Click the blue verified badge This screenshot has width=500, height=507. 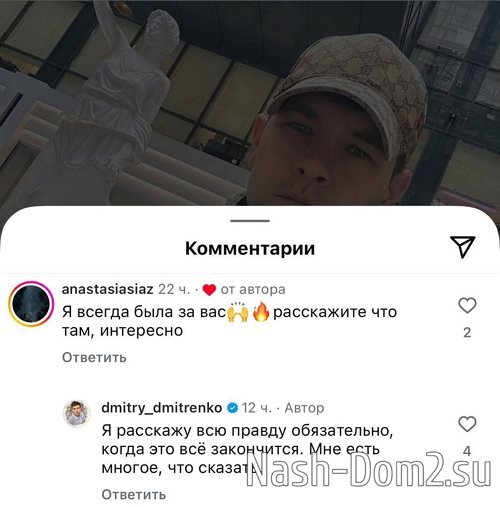point(232,408)
